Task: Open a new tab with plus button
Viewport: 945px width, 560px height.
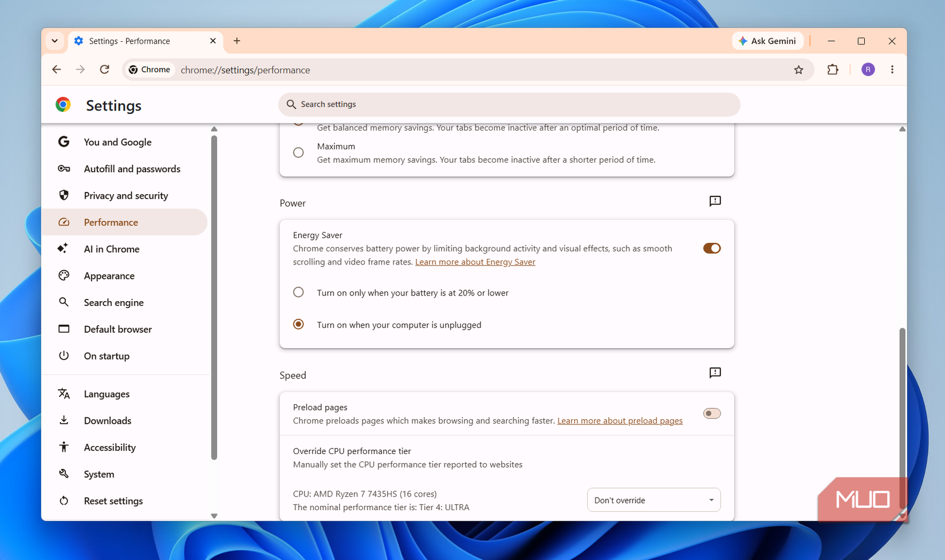Action: coord(237,41)
